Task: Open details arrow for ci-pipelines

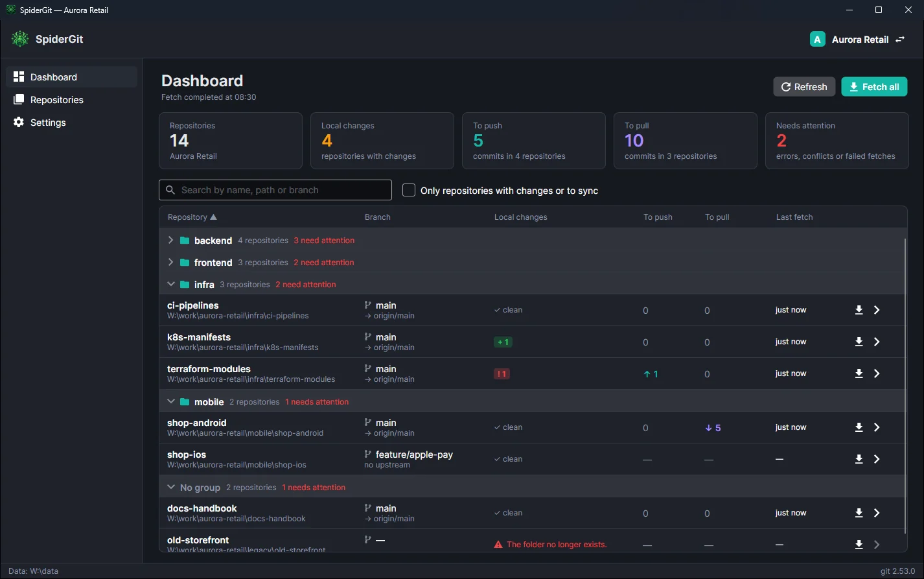Action: tap(877, 310)
